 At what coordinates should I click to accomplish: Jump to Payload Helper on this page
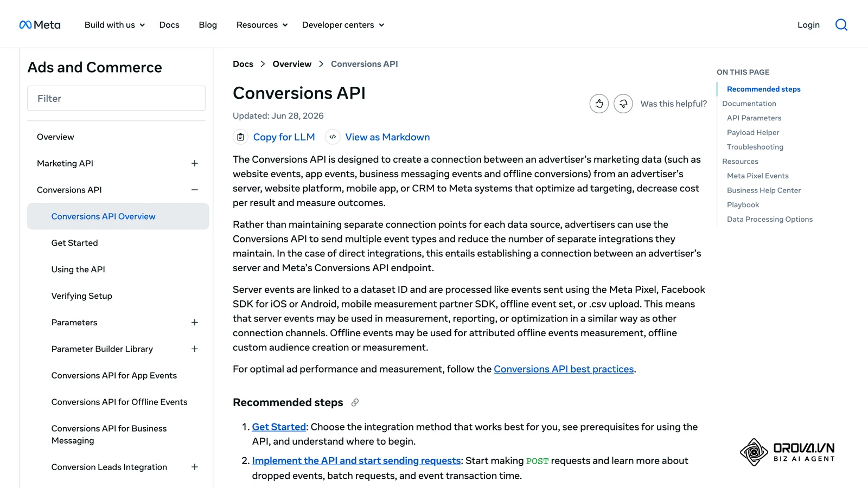[753, 132]
